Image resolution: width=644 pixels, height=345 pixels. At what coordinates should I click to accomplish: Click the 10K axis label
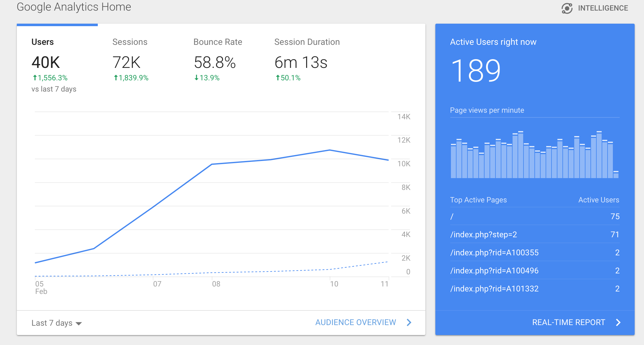[x=404, y=164]
